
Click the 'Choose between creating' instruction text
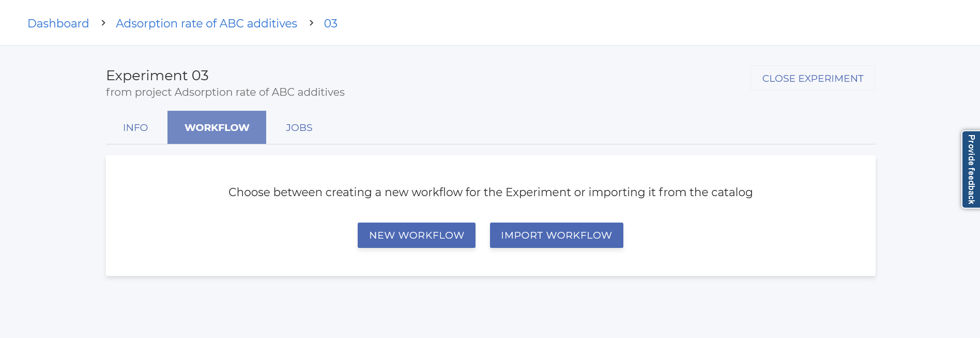[x=490, y=192]
